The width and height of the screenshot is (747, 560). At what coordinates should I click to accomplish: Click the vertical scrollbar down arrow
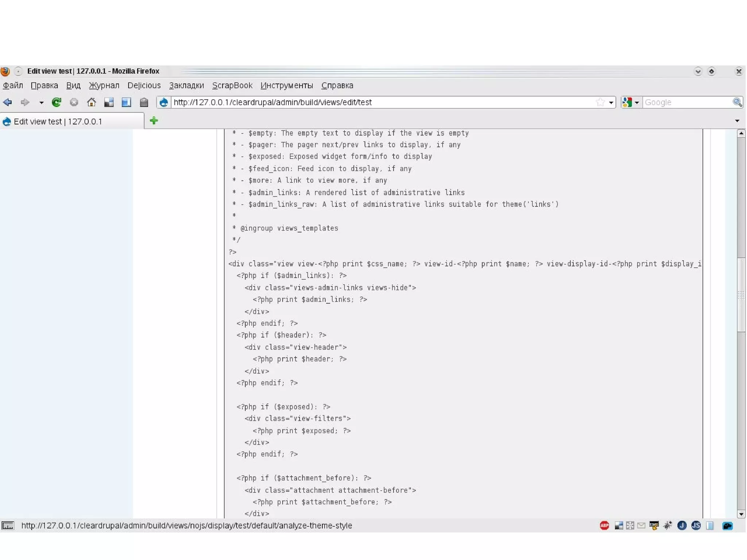pyautogui.click(x=741, y=514)
